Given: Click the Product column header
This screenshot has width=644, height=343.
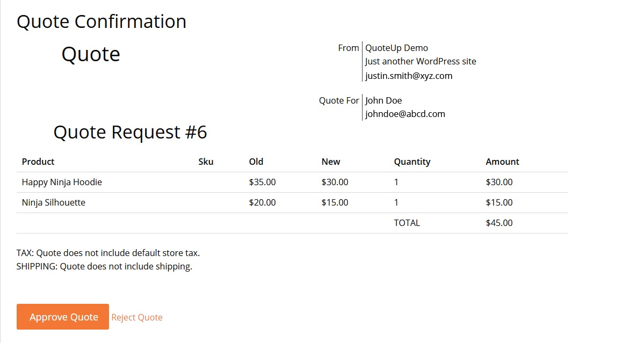Looking at the screenshot, I should coord(38,162).
